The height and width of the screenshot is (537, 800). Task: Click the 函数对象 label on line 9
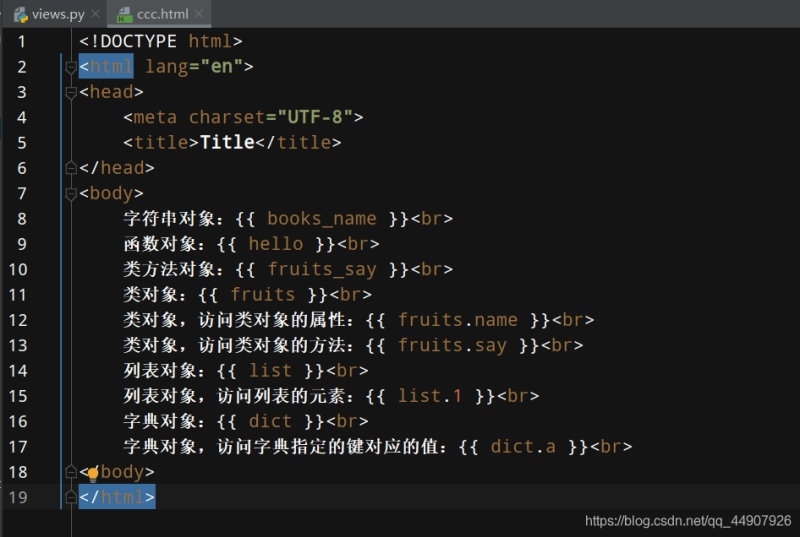click(160, 244)
